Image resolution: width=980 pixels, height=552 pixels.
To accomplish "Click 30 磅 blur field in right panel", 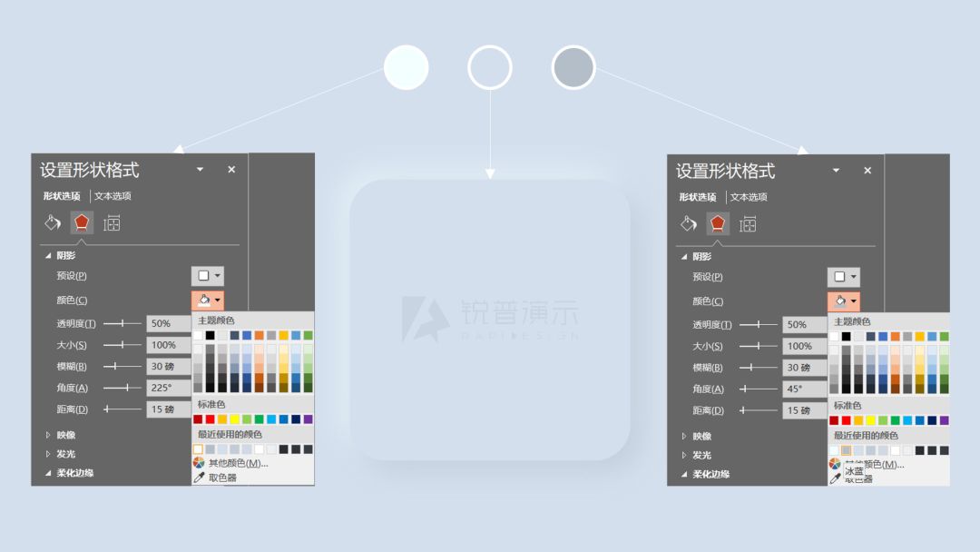I will point(804,368).
